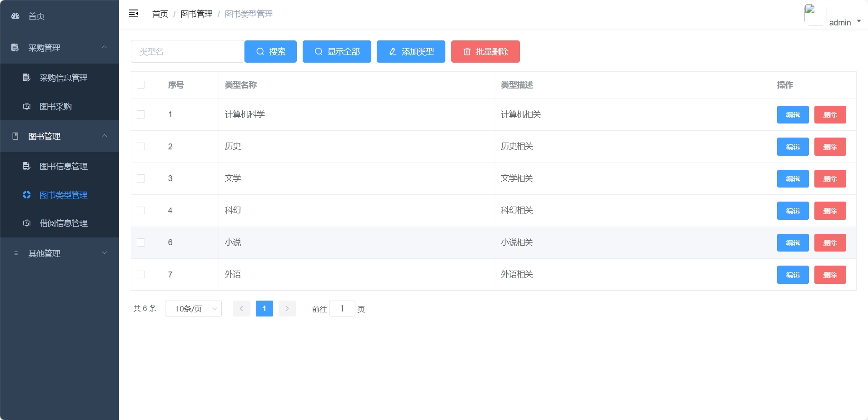Select 图书类型管理 menu item

(x=60, y=195)
